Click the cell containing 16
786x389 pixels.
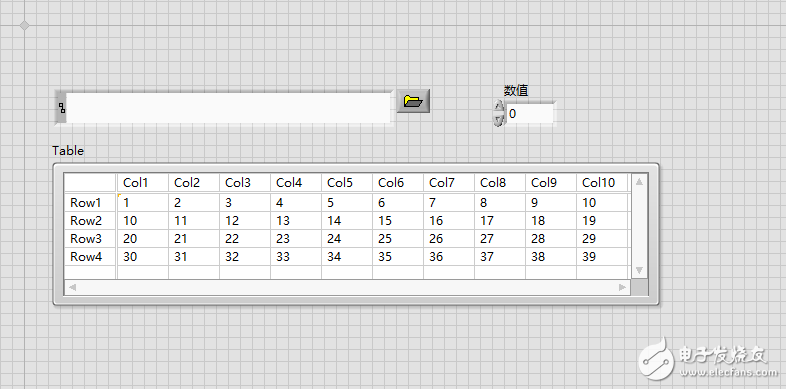click(x=449, y=221)
